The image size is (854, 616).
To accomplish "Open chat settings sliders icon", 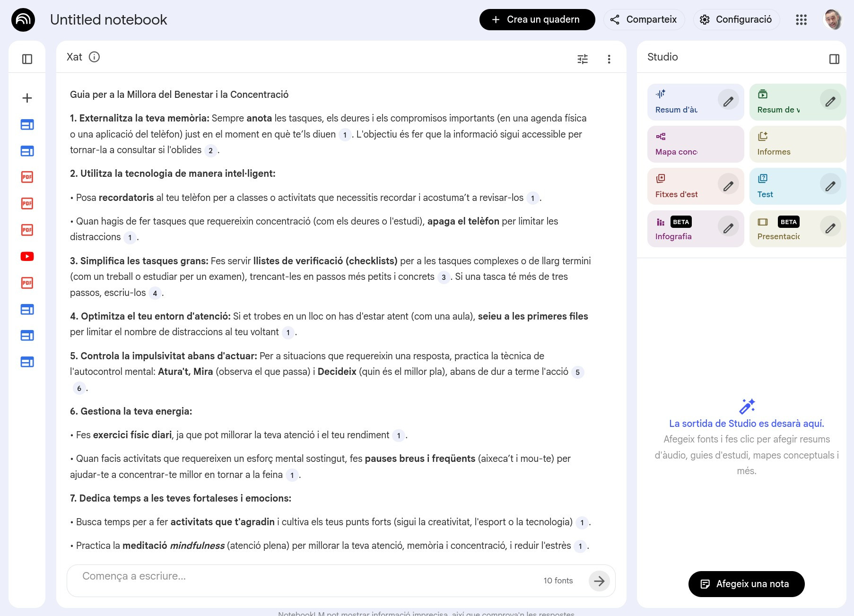I will click(x=583, y=59).
